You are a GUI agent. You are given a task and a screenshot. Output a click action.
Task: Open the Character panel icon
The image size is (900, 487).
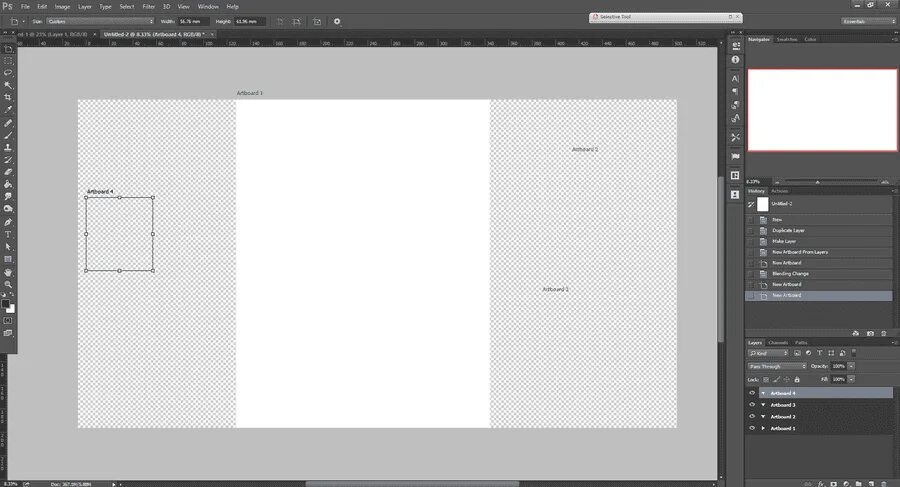point(735,79)
